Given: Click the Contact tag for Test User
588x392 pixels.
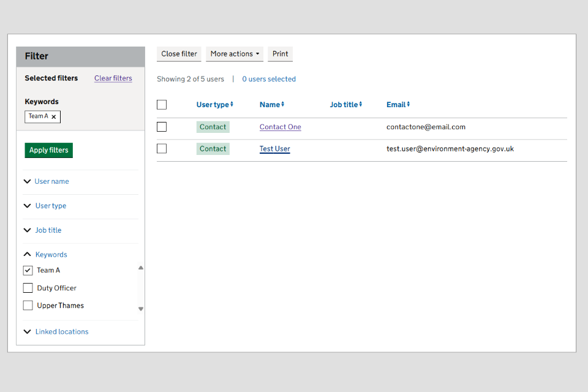Looking at the screenshot, I should pyautogui.click(x=213, y=149).
